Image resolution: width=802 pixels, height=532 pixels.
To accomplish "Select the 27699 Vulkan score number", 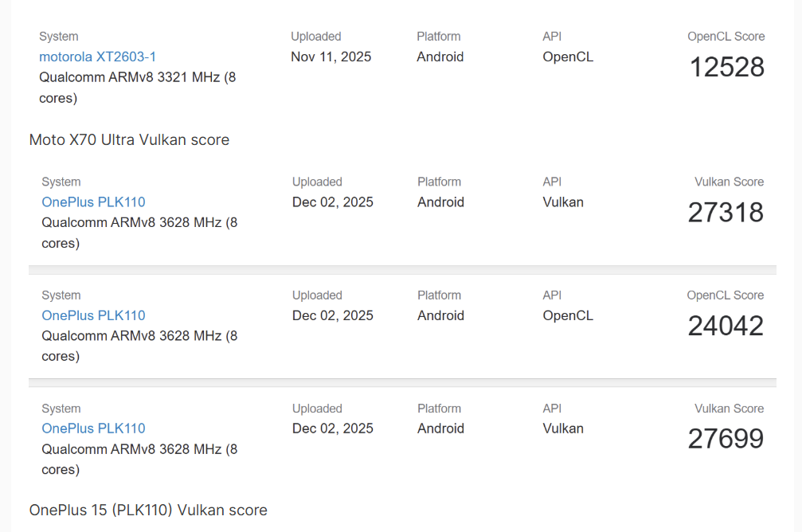I will 726,439.
